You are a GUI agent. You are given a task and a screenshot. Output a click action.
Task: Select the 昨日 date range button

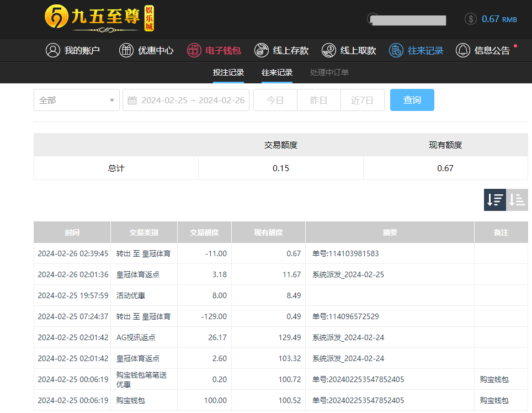point(318,100)
